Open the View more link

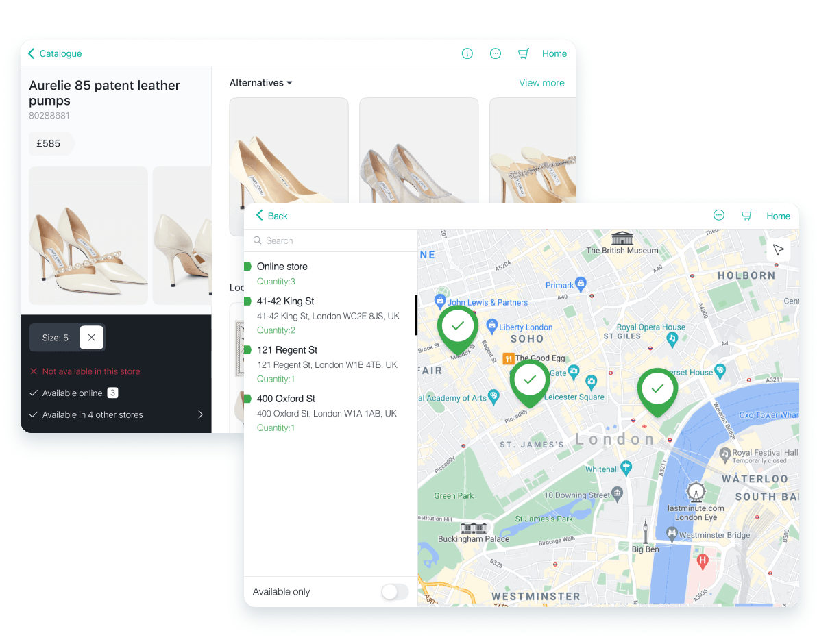[541, 83]
